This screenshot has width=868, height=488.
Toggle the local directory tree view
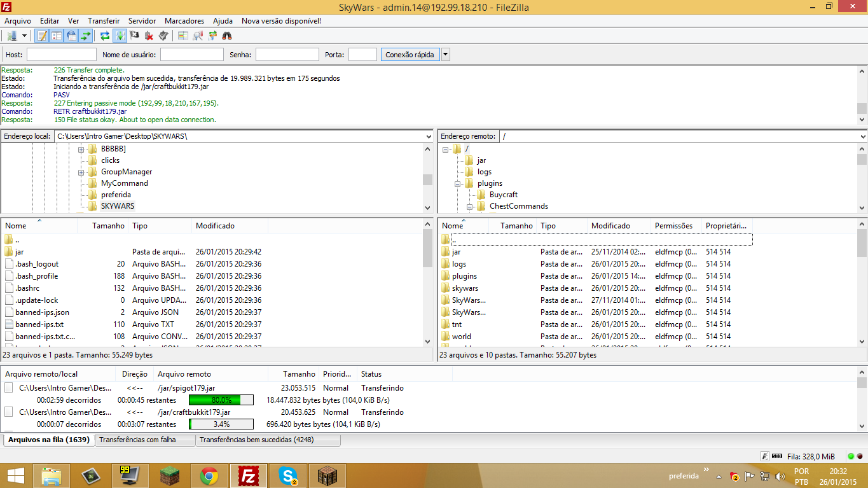[57, 36]
